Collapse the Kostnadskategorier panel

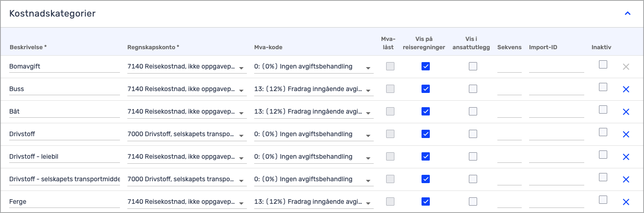point(627,13)
